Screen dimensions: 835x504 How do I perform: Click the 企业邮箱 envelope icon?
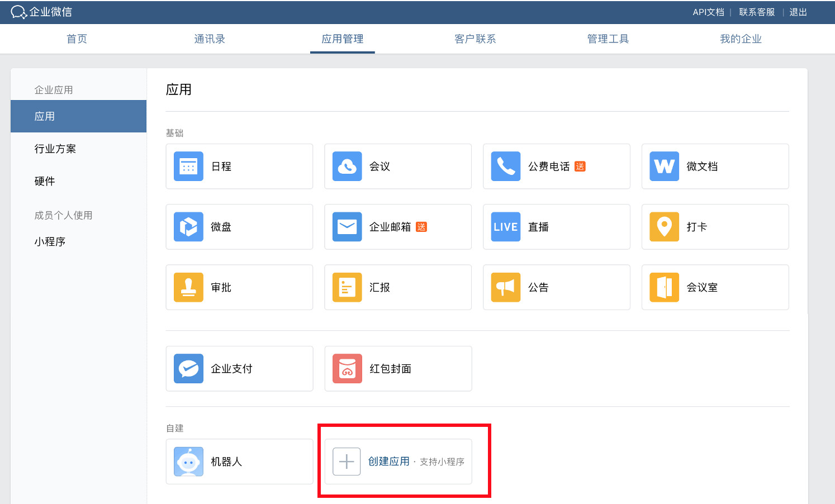tap(347, 227)
